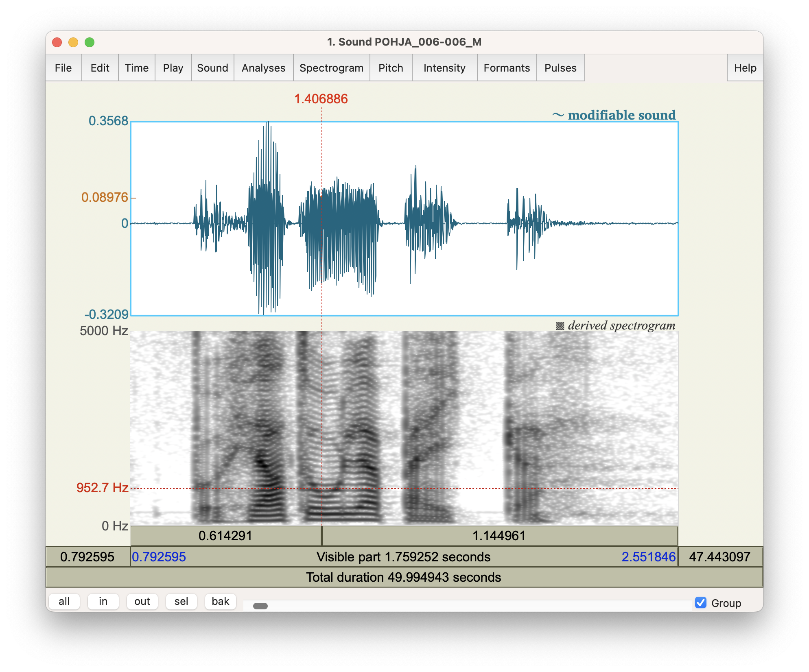Click the 952.7 Hz frequency label

pyautogui.click(x=103, y=488)
